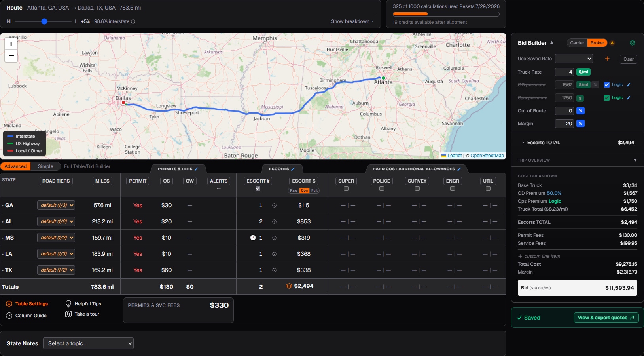Click the interstate info icon in Route bar
The height and width of the screenshot is (356, 644).
click(133, 21)
